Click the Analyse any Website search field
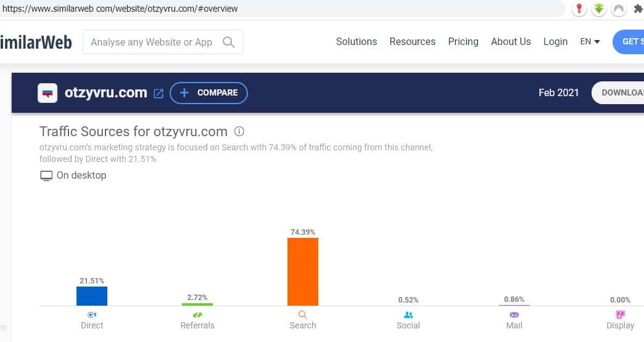The width and height of the screenshot is (644, 342). point(163,42)
